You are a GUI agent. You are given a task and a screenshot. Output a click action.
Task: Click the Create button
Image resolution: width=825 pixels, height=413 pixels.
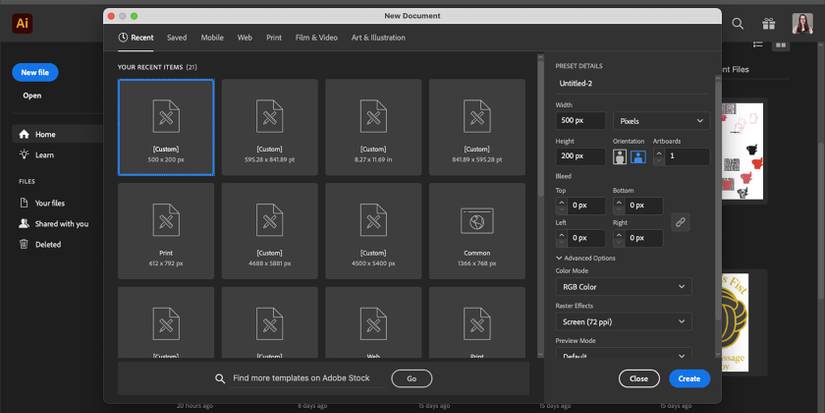point(689,379)
